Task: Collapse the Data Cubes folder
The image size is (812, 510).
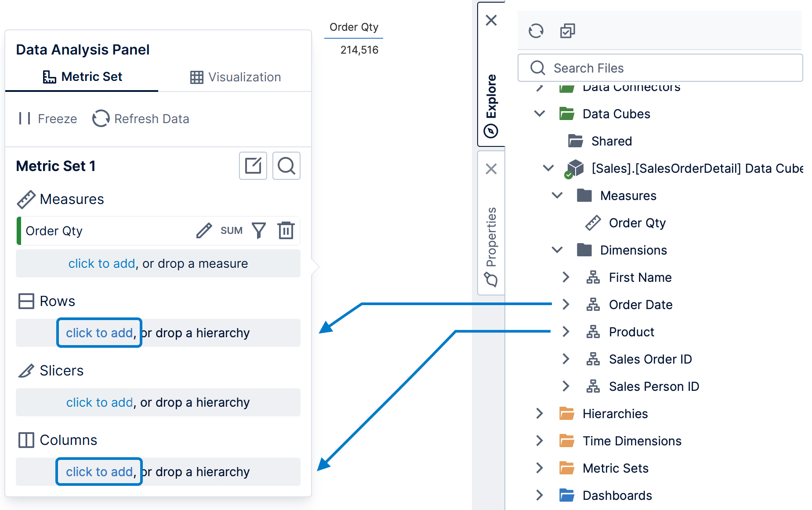Action: [540, 114]
